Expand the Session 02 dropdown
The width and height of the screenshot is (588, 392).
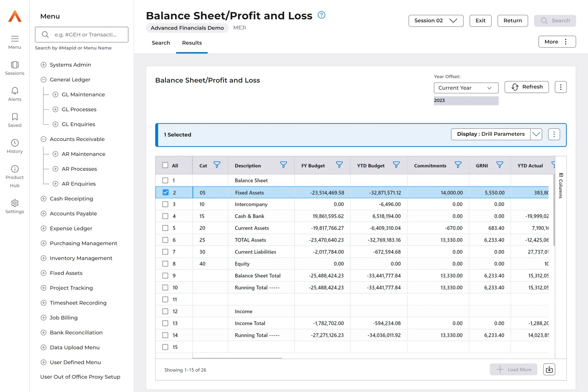pyautogui.click(x=436, y=21)
